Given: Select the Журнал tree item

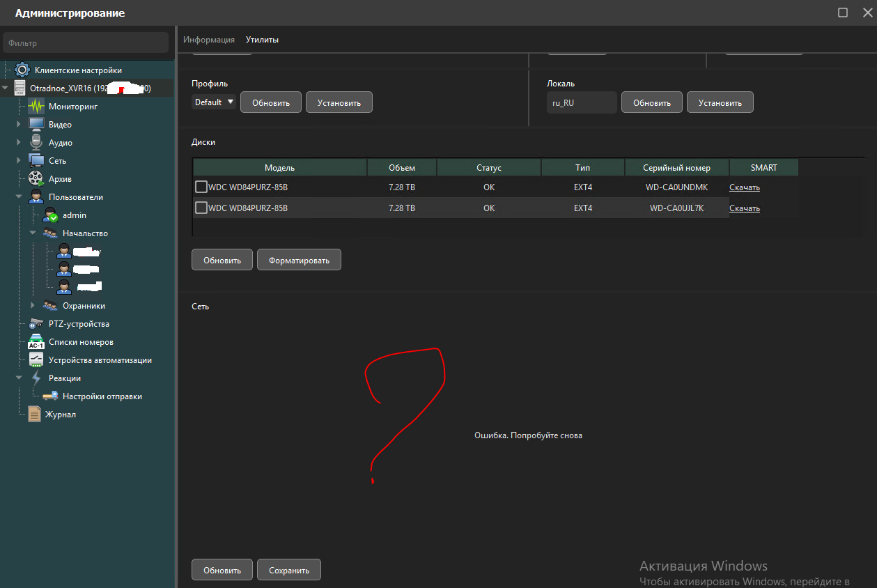Looking at the screenshot, I should tap(61, 415).
